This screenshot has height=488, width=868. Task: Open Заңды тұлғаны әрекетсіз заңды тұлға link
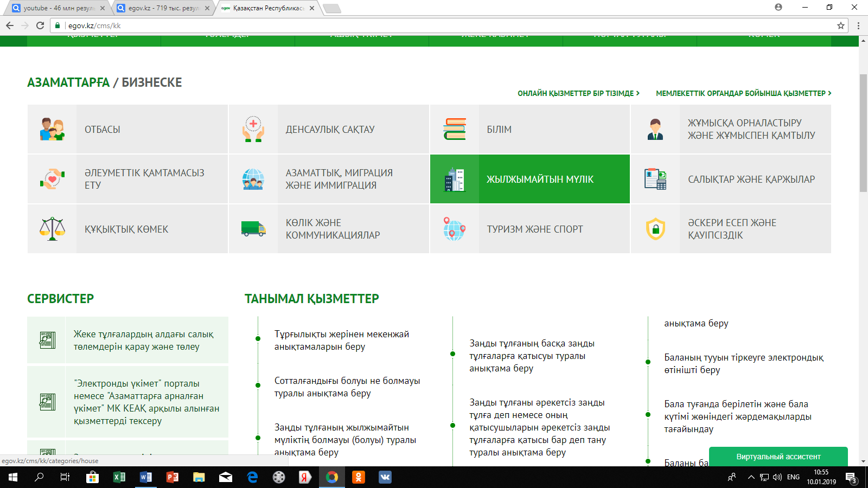[x=540, y=427]
